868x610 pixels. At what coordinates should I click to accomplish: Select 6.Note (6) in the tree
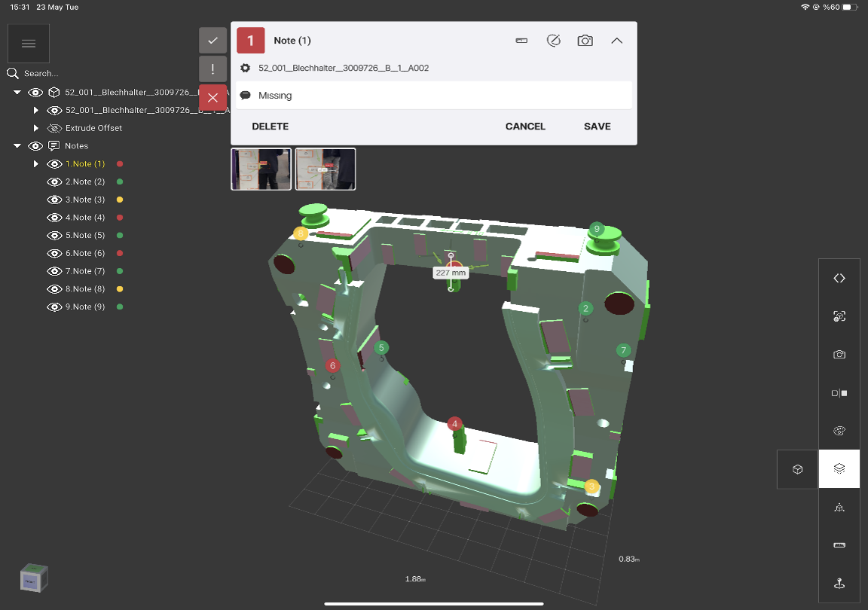(85, 254)
